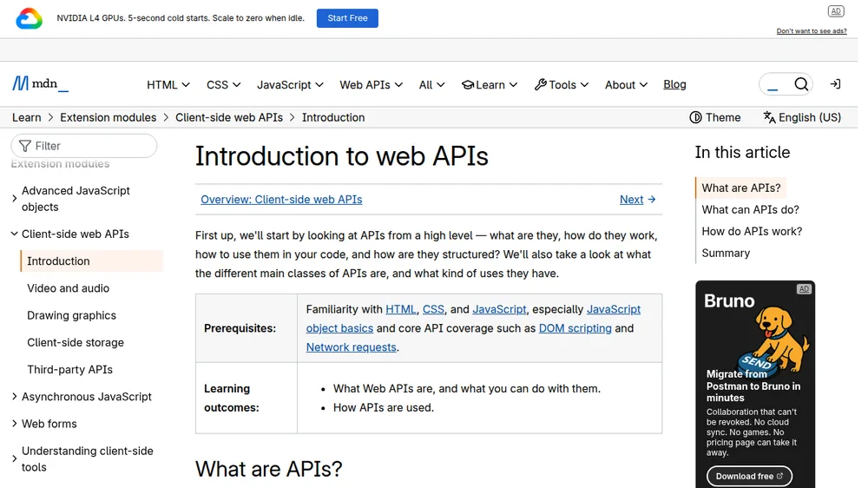
Task: Open Drawing graphics page
Action: tap(71, 315)
